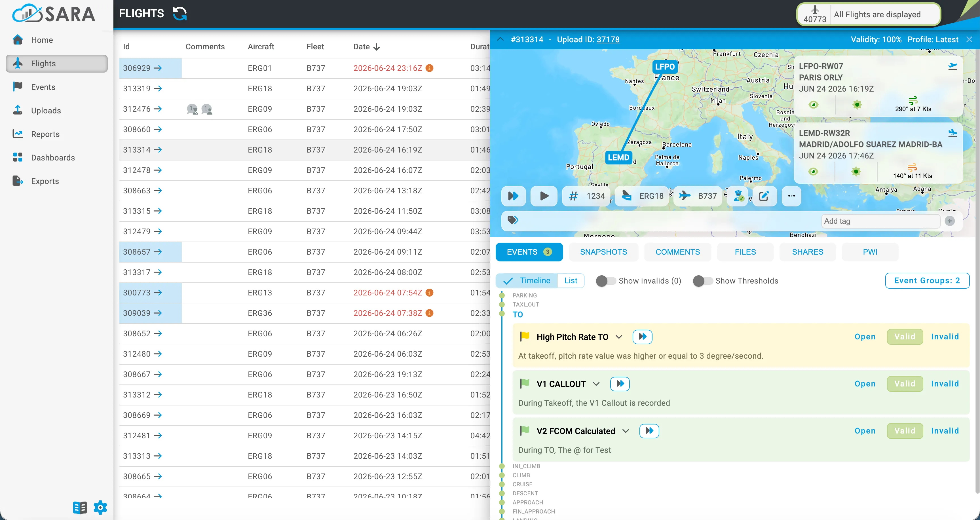Image resolution: width=980 pixels, height=520 pixels.
Task: Open Event Groups: 2 button
Action: click(x=927, y=281)
